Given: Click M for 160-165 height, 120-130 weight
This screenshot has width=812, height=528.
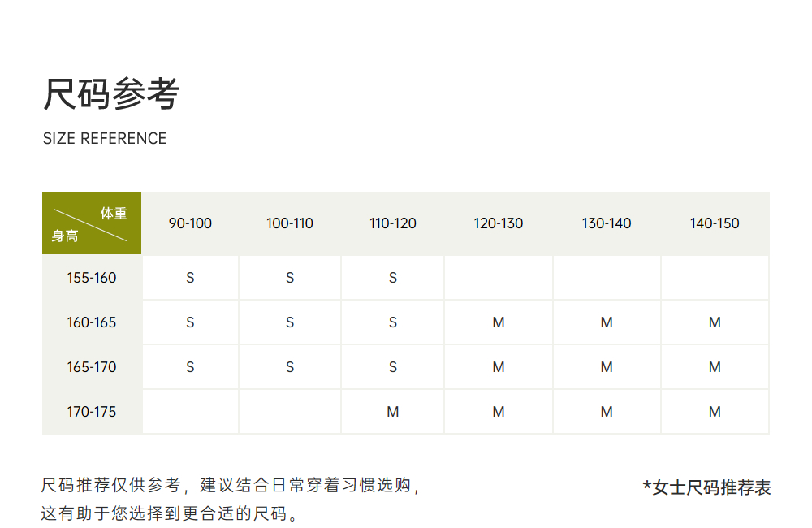Looking at the screenshot, I should (499, 322).
